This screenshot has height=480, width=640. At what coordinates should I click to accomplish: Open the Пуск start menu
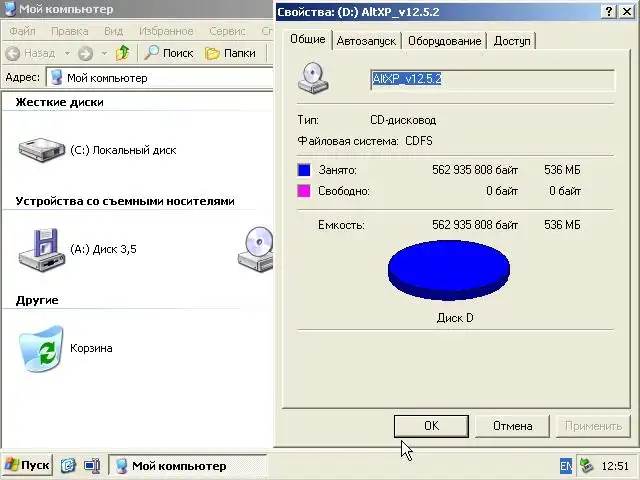[27, 465]
